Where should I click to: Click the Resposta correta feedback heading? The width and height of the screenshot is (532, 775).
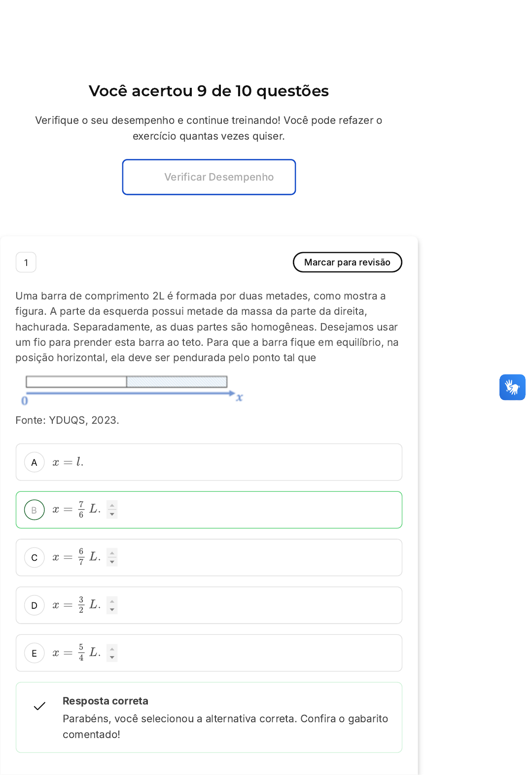tap(106, 701)
